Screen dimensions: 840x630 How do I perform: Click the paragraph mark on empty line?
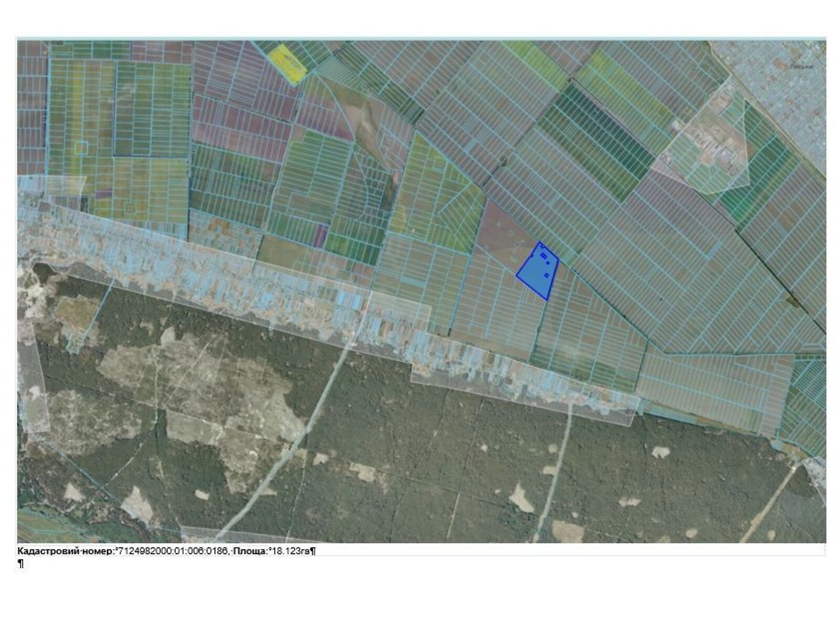pos(20,564)
